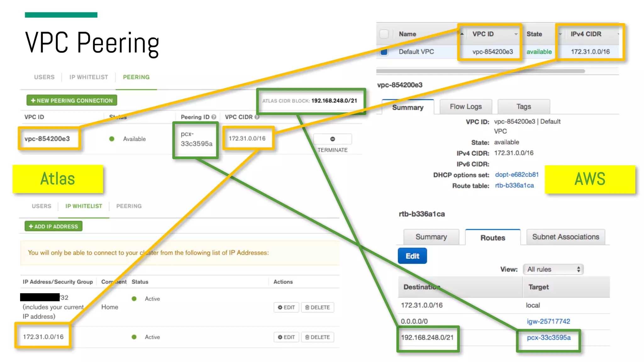Open igw-25717742 target link
The width and height of the screenshot is (644, 362).
(548, 321)
